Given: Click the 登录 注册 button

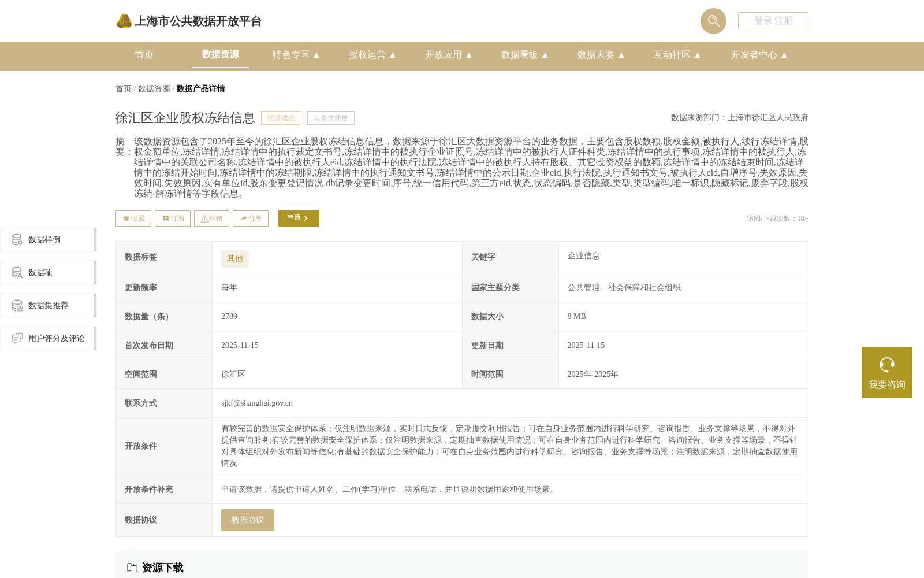Looking at the screenshot, I should click(x=773, y=21).
